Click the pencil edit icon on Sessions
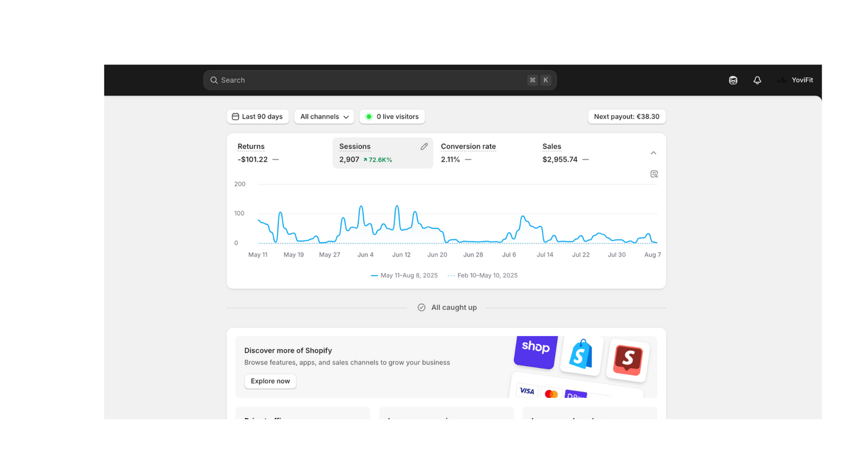 pyautogui.click(x=424, y=147)
